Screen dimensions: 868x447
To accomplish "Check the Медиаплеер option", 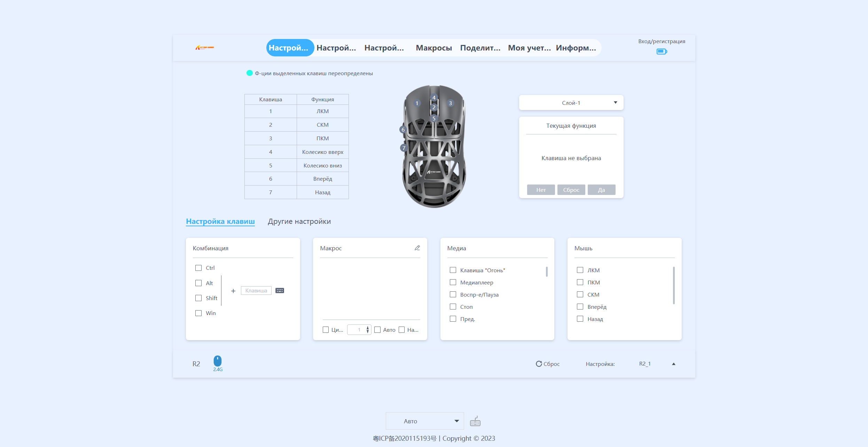I will click(x=453, y=282).
